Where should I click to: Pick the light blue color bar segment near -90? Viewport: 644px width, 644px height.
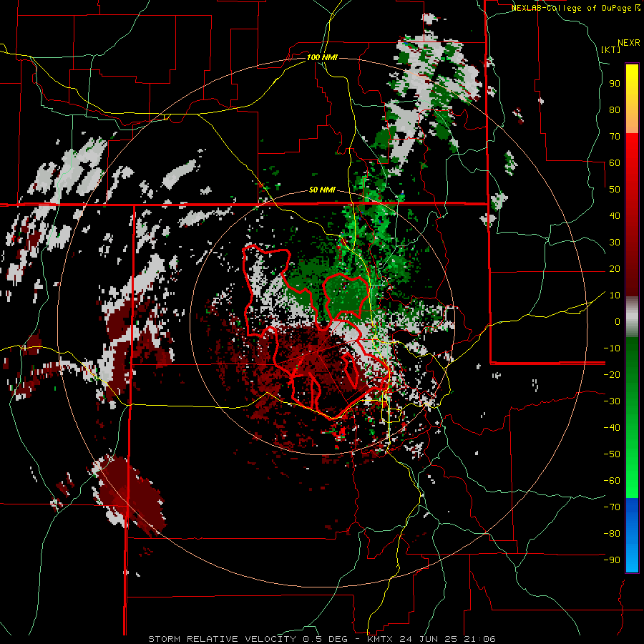click(632, 559)
